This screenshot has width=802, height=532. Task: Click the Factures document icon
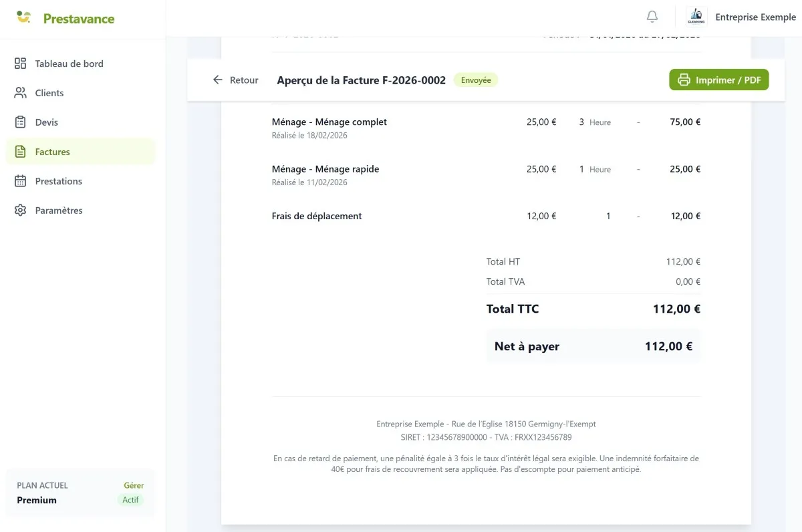click(21, 152)
